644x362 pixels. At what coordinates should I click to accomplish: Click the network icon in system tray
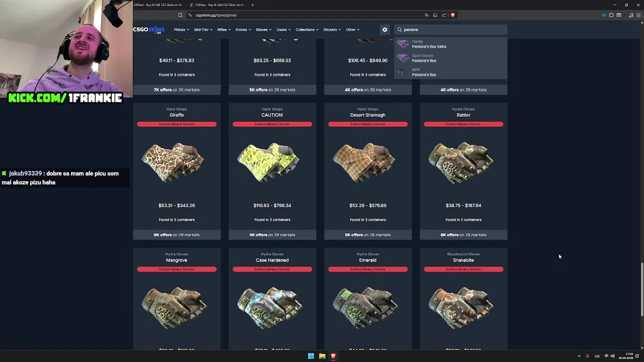(606, 356)
